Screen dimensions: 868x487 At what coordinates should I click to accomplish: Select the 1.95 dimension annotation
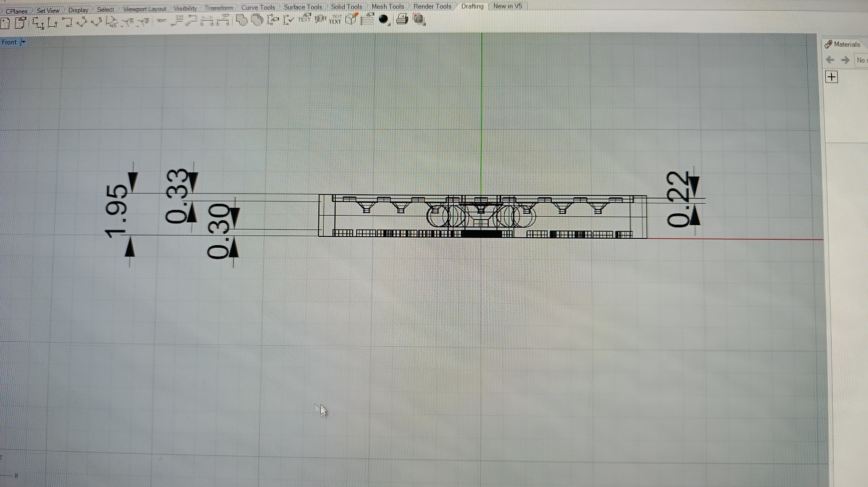point(116,211)
